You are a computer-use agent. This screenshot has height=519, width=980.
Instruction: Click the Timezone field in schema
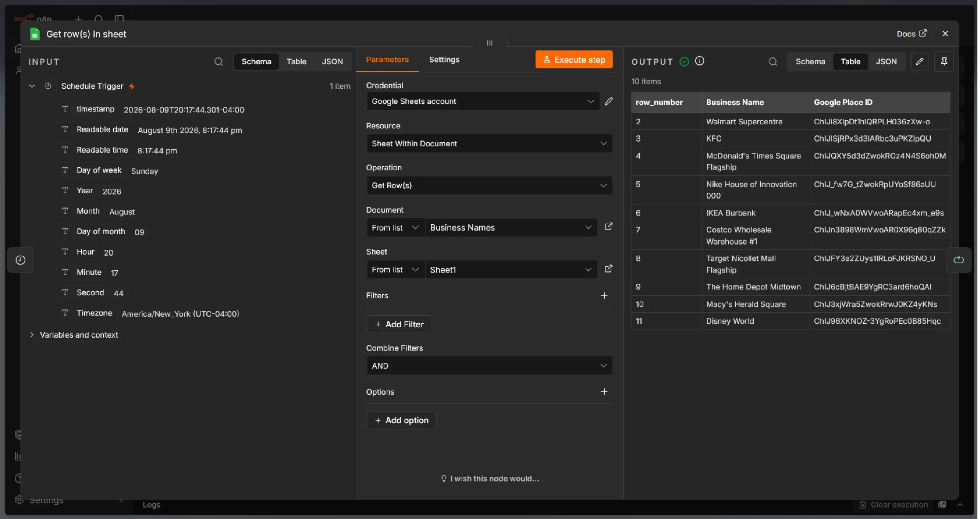click(94, 313)
